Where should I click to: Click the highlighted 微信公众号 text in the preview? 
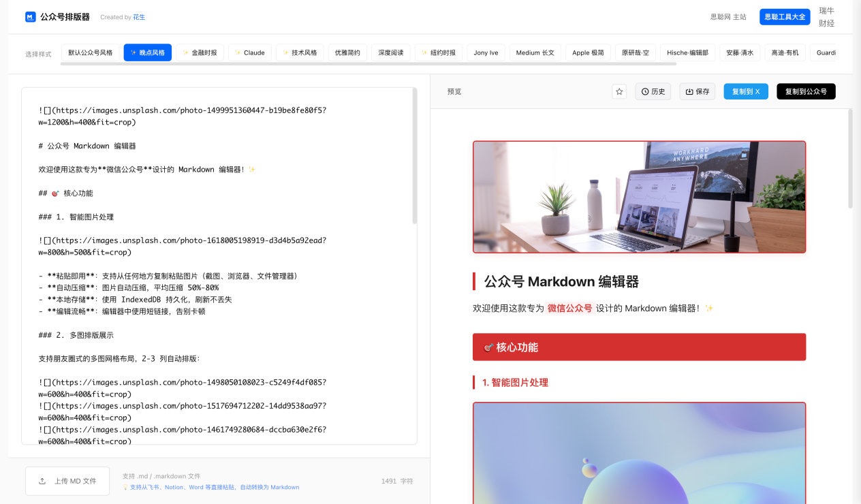pos(569,308)
